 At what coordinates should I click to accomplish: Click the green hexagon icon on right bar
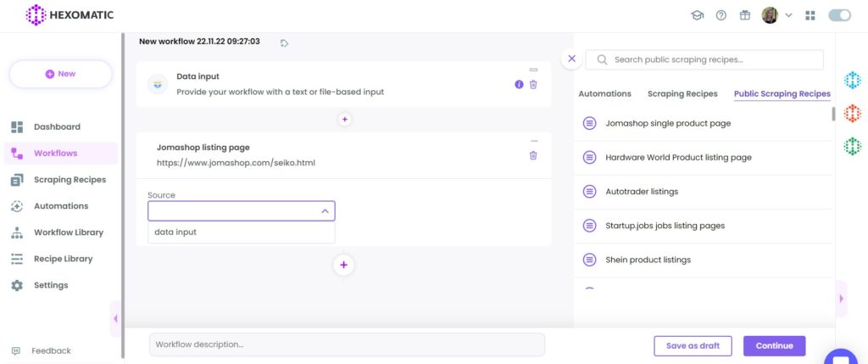coord(852,146)
